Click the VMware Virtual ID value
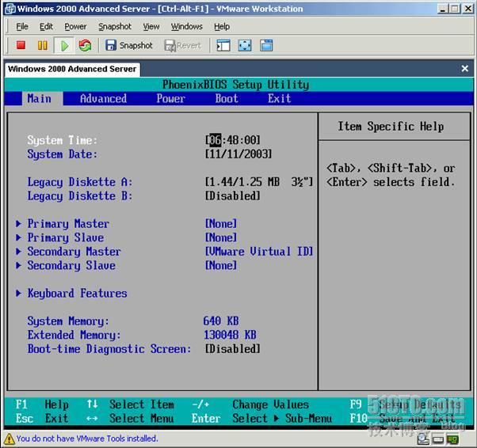Screen dimensions: 477x448 click(259, 252)
